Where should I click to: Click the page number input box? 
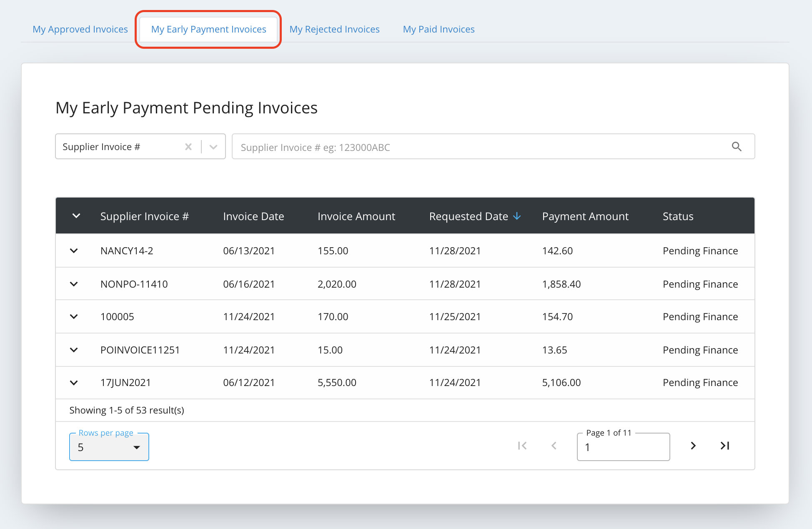(x=623, y=447)
